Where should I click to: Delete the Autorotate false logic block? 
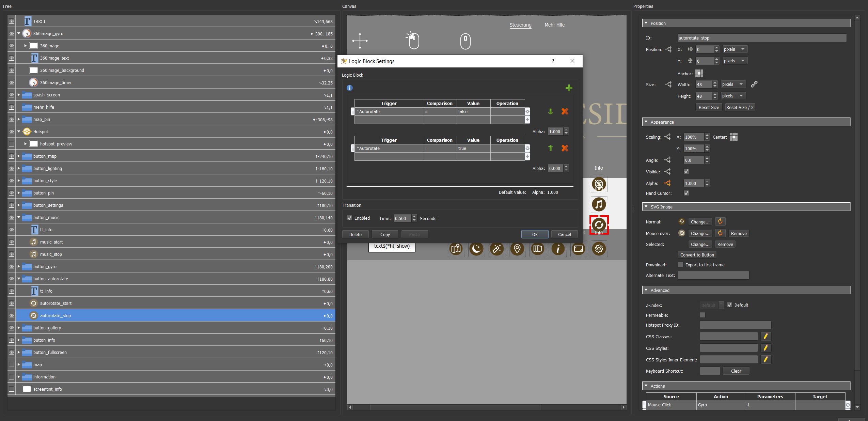(x=565, y=111)
